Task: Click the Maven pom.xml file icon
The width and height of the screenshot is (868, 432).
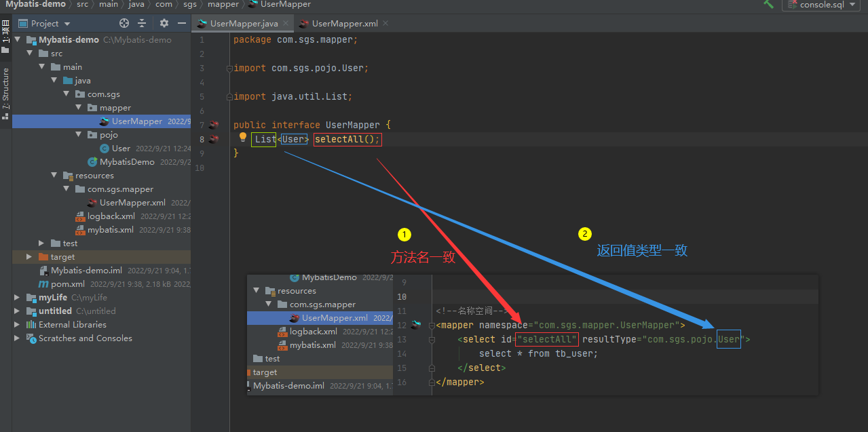Action: click(43, 283)
